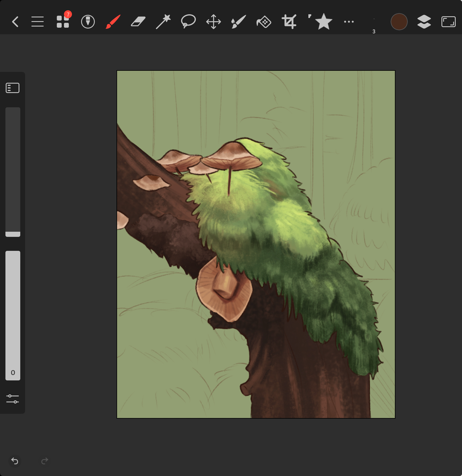Viewport: 462px width, 476px height.
Task: Click the star favorites icon
Action: click(323, 22)
